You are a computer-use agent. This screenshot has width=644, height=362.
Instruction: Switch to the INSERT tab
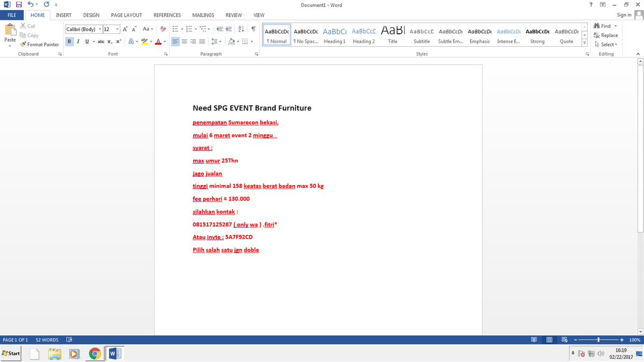point(64,15)
